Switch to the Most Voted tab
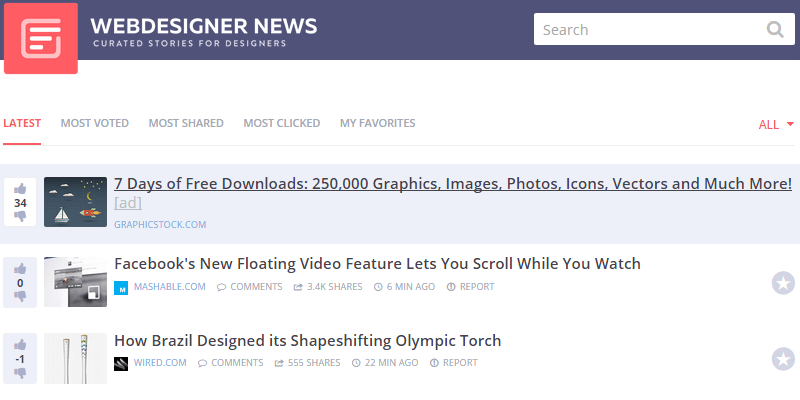 point(94,123)
